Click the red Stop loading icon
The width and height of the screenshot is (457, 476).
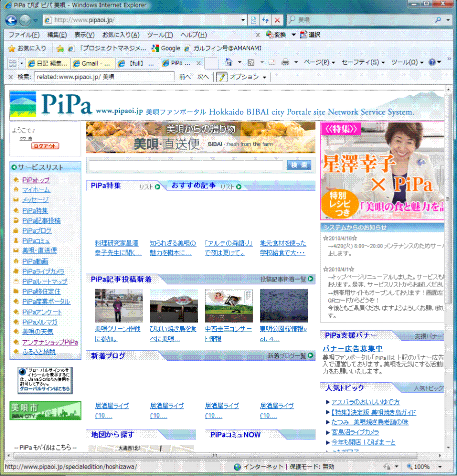point(277,20)
